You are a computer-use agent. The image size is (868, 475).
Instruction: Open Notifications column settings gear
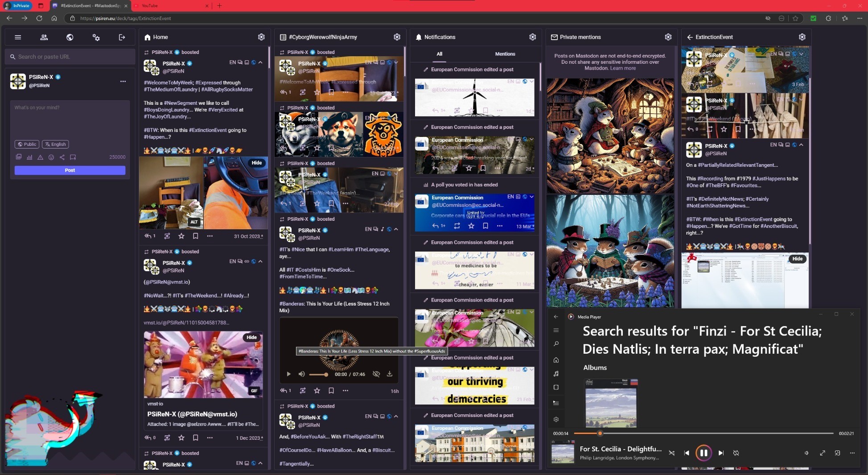coord(532,37)
